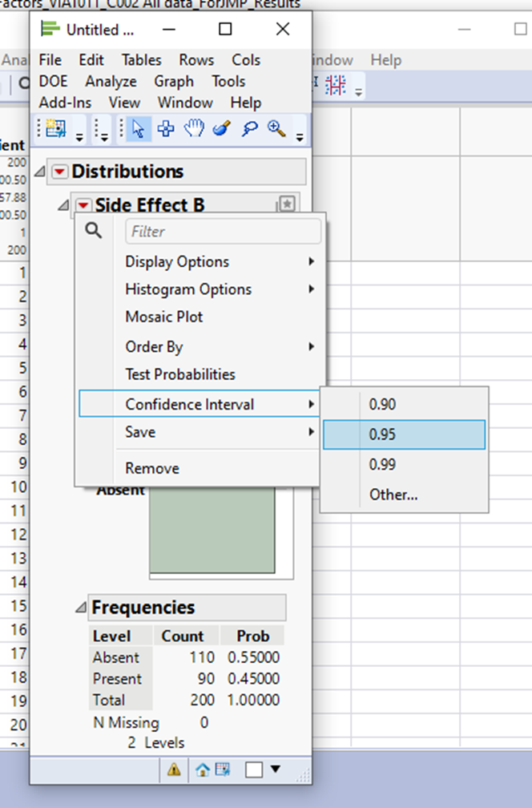Click Other... confidence interval option
This screenshot has height=808, width=532.
coord(393,495)
